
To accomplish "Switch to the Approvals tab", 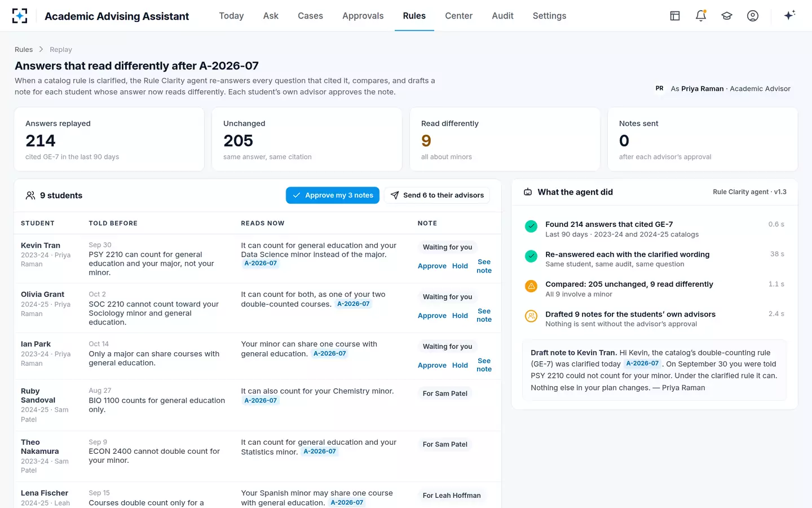I will (363, 16).
